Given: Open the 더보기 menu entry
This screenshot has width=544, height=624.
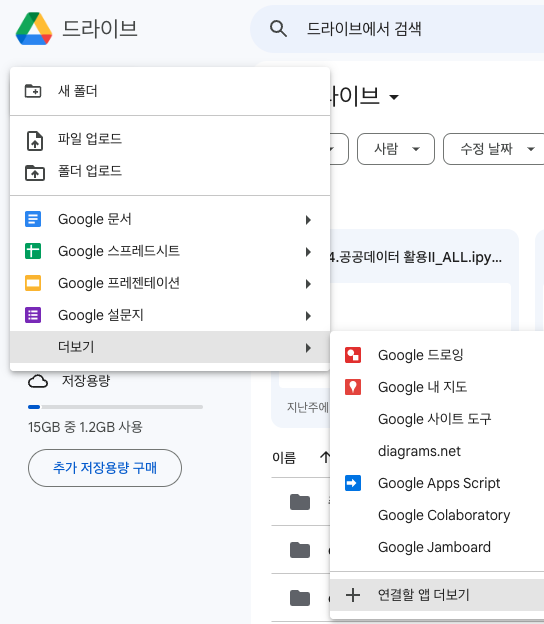Looking at the screenshot, I should 170,347.
